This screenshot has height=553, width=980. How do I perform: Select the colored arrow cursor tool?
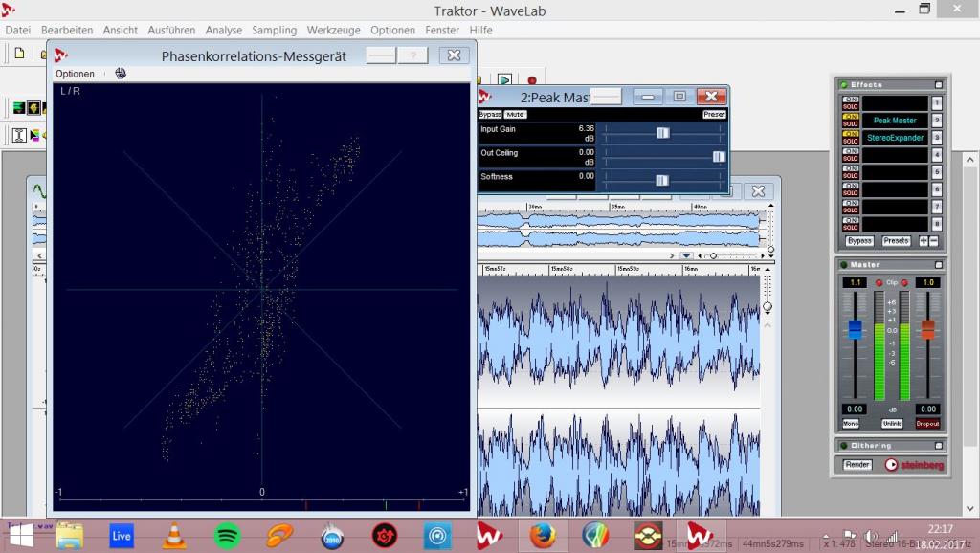point(35,134)
